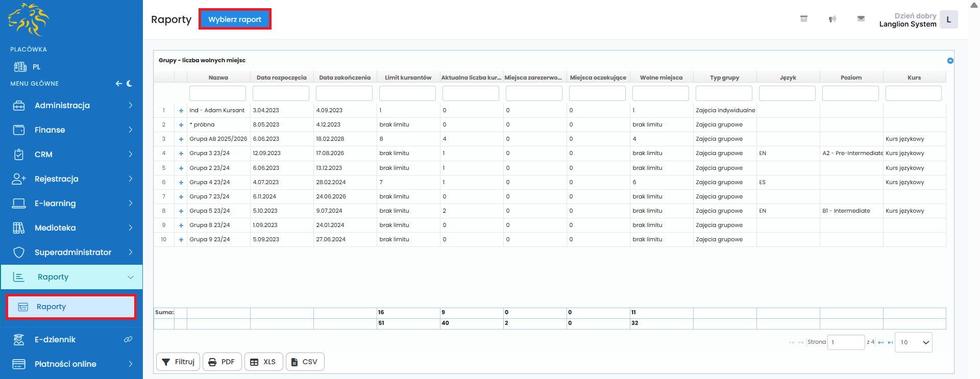Screen dimensions: 980x379
Task: Click the Langlion lion logo
Action: [x=28, y=20]
